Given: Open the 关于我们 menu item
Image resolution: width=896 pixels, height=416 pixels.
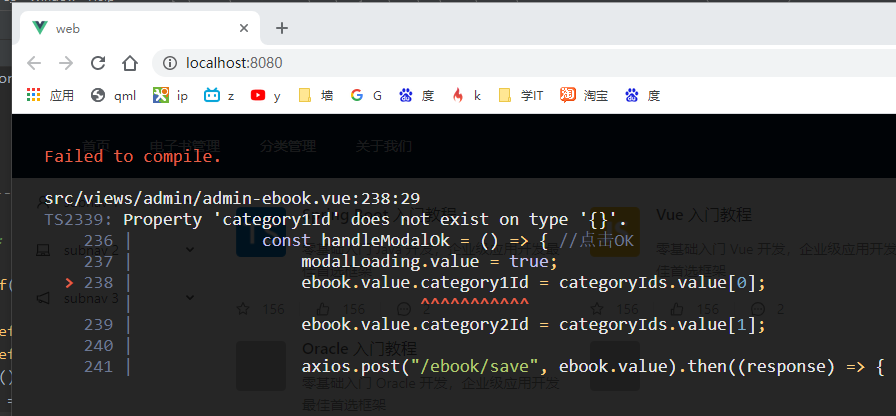Looking at the screenshot, I should click(383, 146).
